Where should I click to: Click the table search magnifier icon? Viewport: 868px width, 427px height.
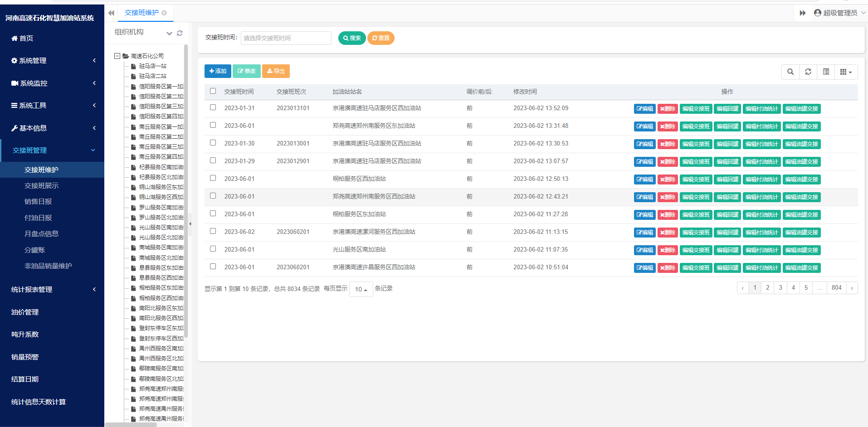(790, 72)
